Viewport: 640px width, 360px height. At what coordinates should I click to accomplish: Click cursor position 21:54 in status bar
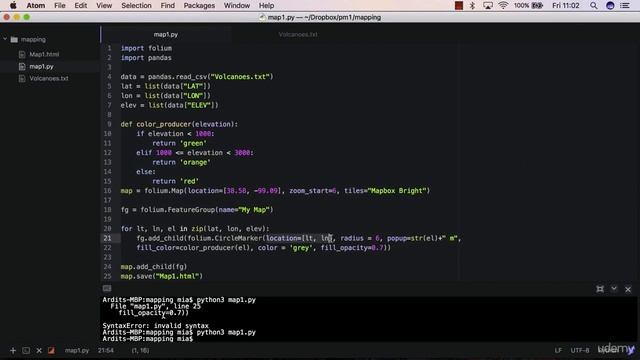106,351
